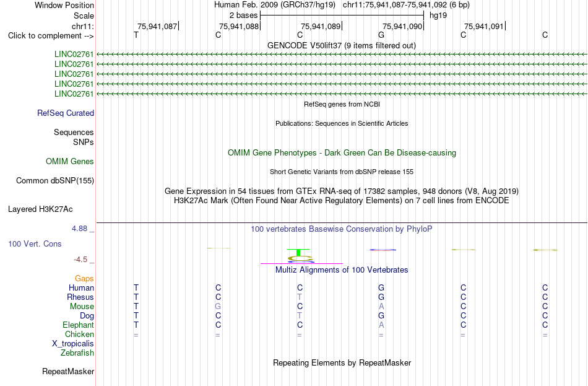Click 'Multiz Alignments of 100 Vertebrates' title

[342, 270]
